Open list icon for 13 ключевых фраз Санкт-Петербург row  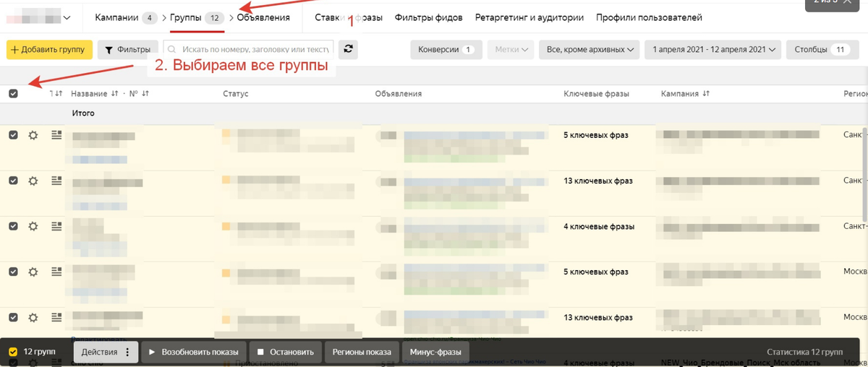[57, 180]
